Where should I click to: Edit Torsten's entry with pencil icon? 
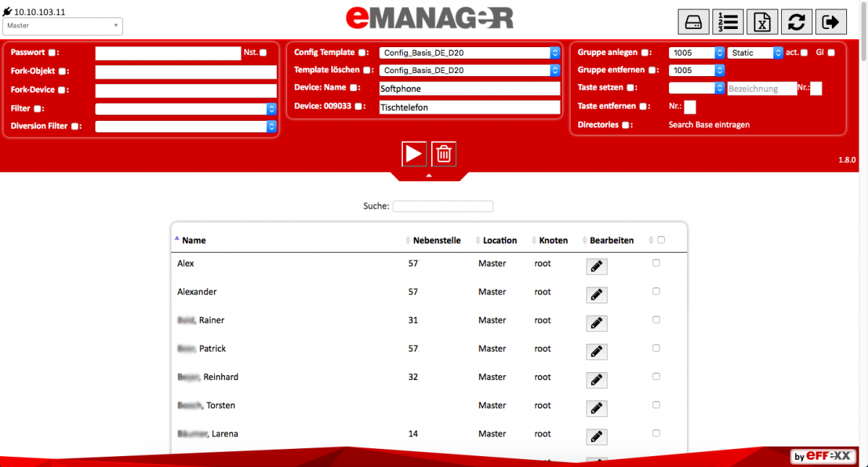point(596,408)
